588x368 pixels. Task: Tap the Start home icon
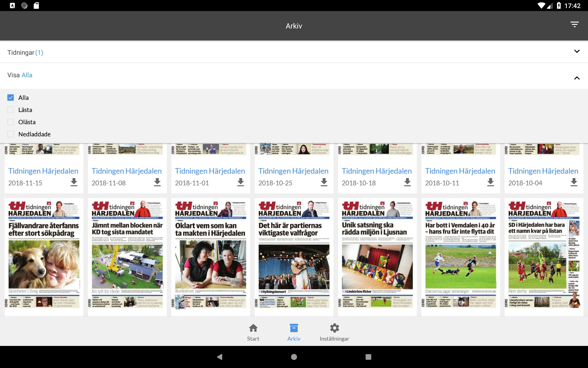click(253, 328)
